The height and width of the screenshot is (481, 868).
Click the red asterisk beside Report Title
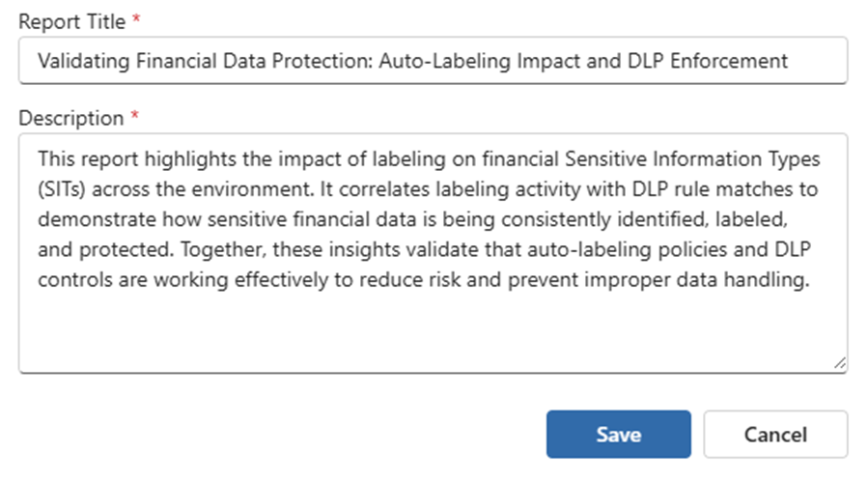coord(134,20)
